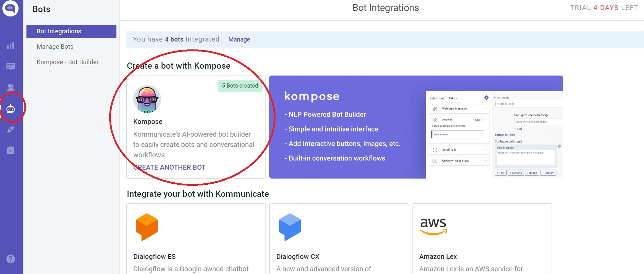
Task: Open the integrations plug icon
Action: pos(11,129)
